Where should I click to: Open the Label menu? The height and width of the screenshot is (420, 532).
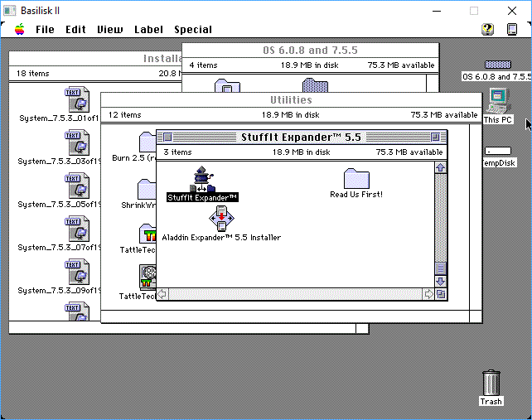148,30
